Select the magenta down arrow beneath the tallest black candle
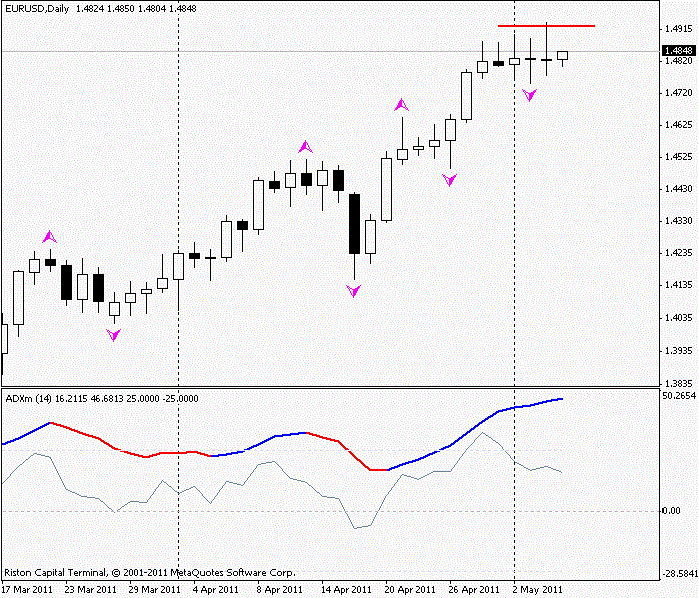This screenshot has height=598, width=699. tap(354, 291)
